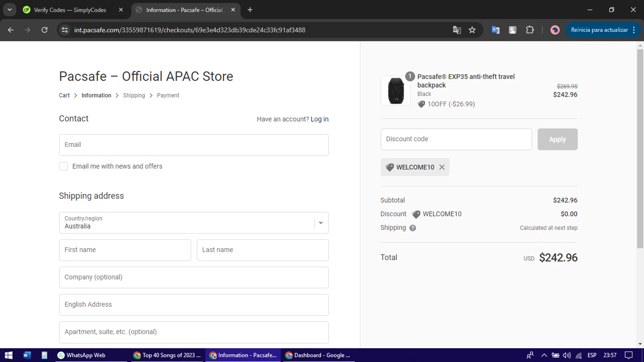Click Reinicia para actualizar button
The height and width of the screenshot is (362, 644).
[x=599, y=30]
